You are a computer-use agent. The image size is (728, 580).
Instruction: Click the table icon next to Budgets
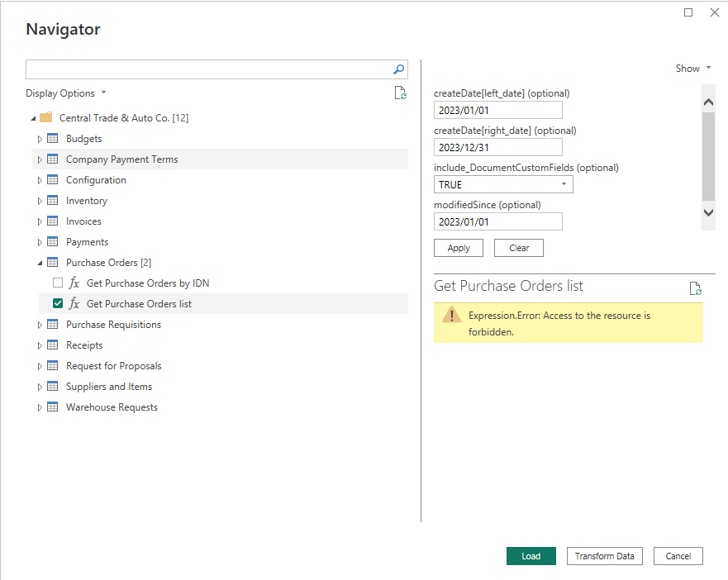[52, 138]
